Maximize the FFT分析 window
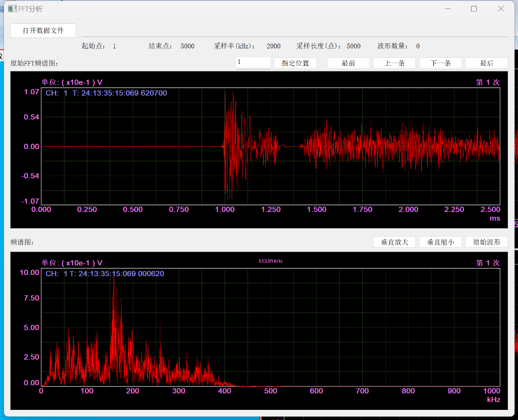The width and height of the screenshot is (518, 420). tap(474, 9)
